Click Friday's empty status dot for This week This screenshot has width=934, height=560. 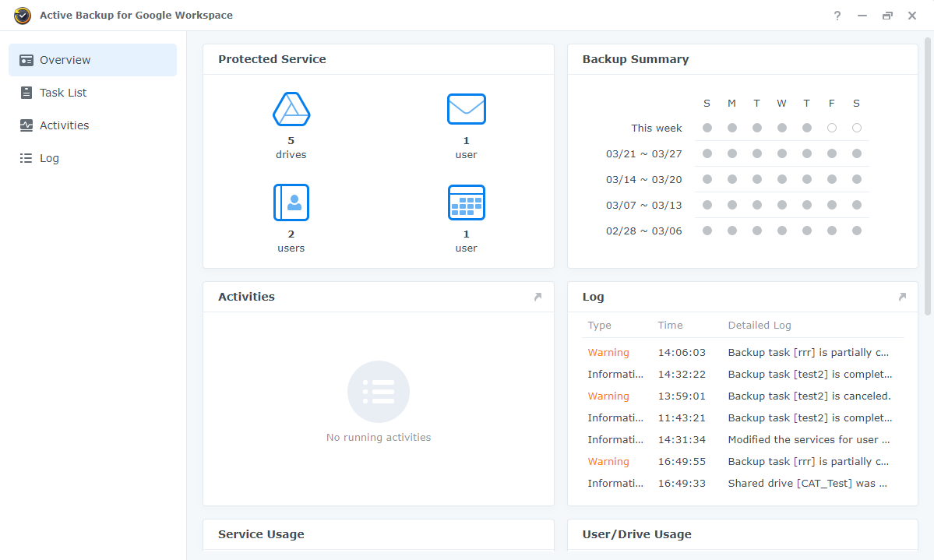click(x=831, y=128)
